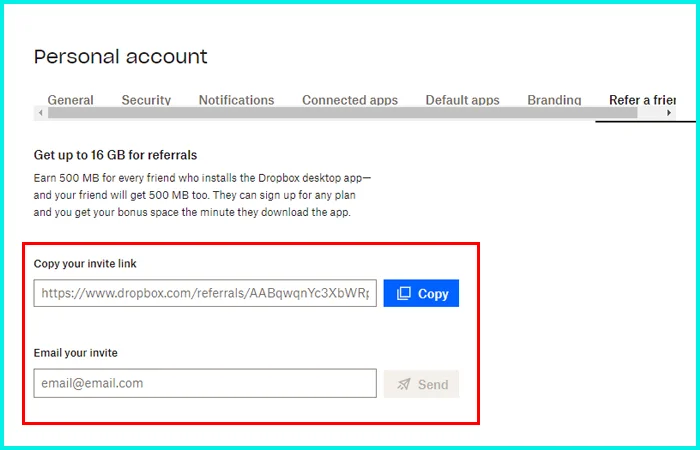Image resolution: width=700 pixels, height=450 pixels.
Task: Click the 'Earn 500 MB for every friend' paragraph
Action: pyautogui.click(x=202, y=195)
